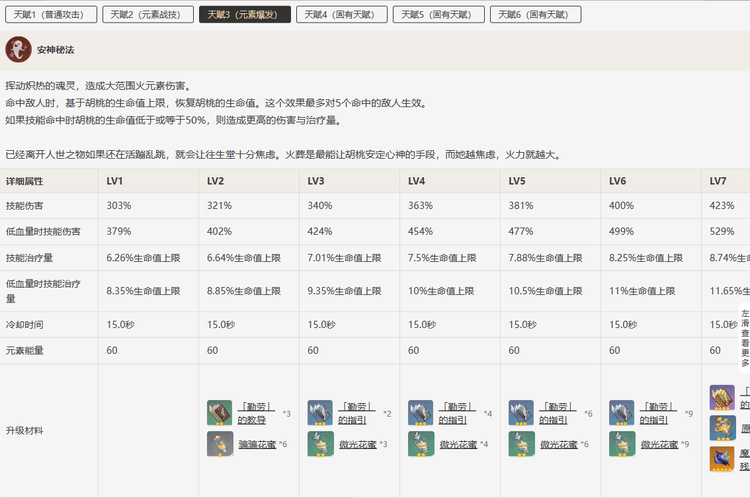Open 微光花蜜 link with *4 count
The image size is (750, 498).
[458, 444]
